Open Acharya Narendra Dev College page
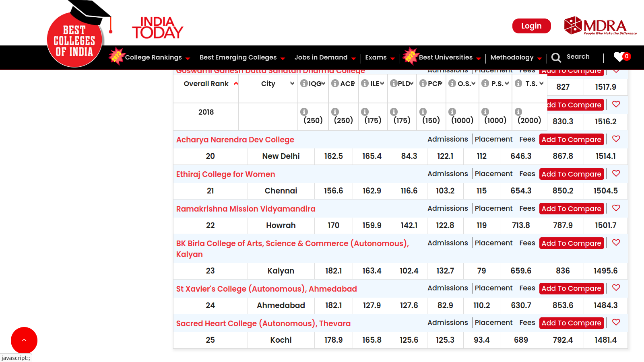 (x=235, y=140)
